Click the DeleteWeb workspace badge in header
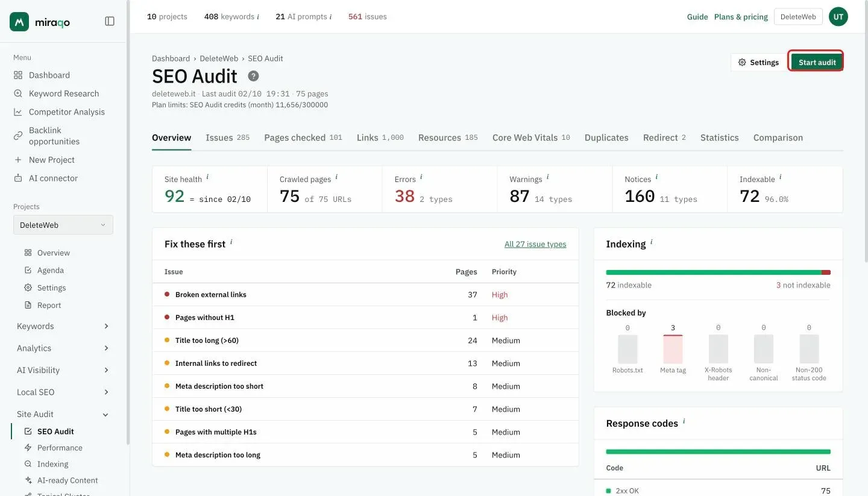Image resolution: width=868 pixels, height=496 pixels. [x=798, y=17]
